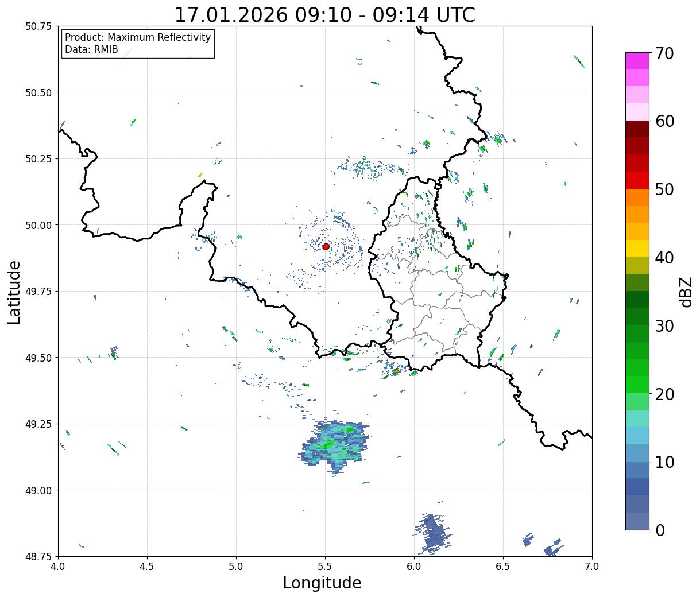Click the longitude tick label 6.0
Screen dimensions: 700x597
(414, 566)
